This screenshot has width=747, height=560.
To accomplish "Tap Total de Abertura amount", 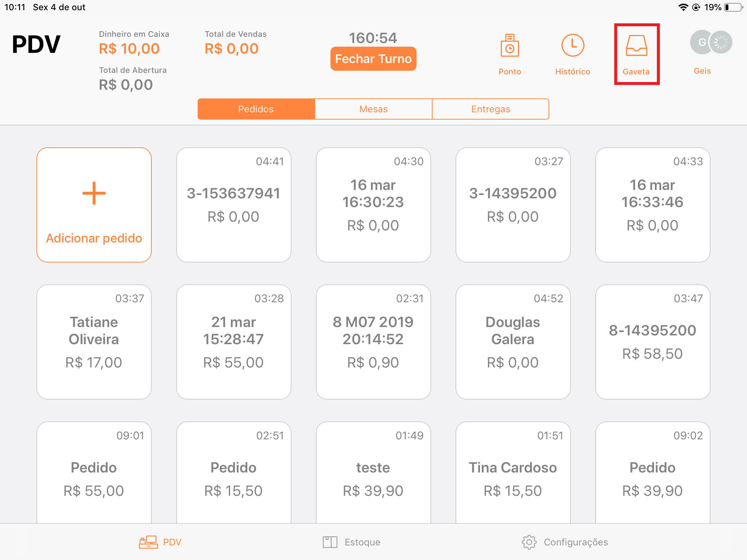I will (126, 85).
